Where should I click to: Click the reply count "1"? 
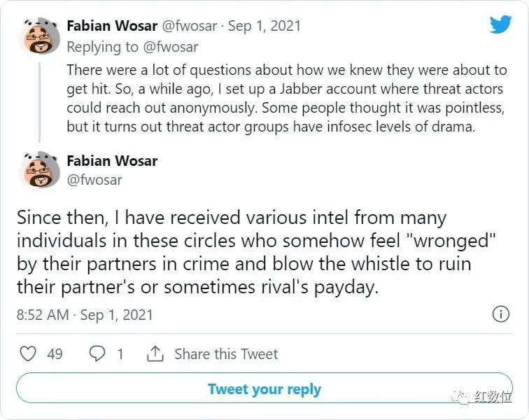[120, 354]
